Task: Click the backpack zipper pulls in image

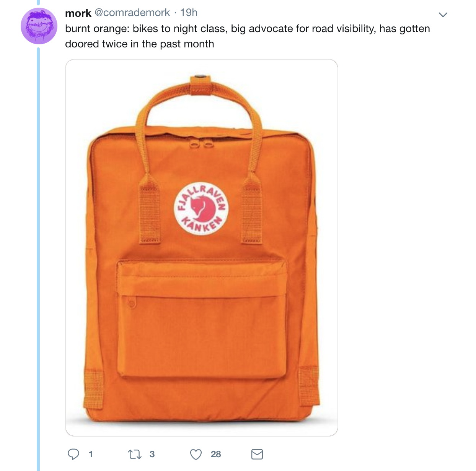Action: [201, 145]
